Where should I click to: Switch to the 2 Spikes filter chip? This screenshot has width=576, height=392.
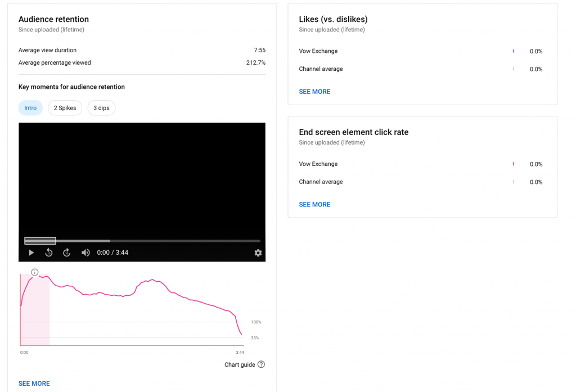(x=65, y=107)
